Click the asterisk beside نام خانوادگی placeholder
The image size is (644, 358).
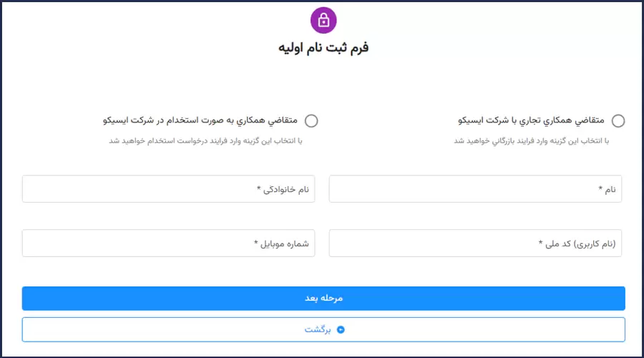point(259,189)
